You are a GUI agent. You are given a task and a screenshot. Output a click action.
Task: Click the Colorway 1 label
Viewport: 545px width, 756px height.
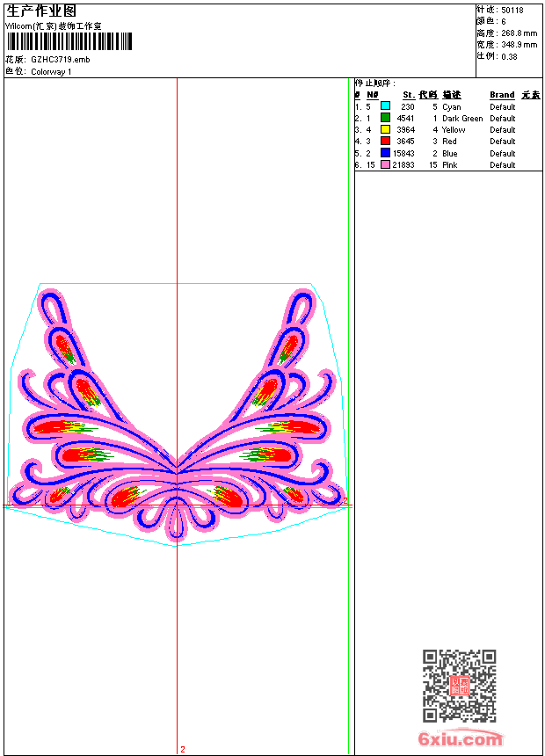(x=51, y=72)
